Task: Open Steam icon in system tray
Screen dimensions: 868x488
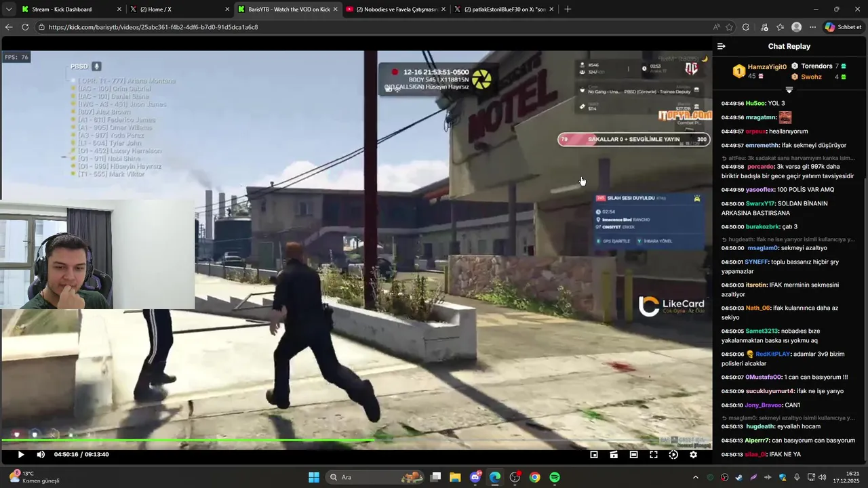Action: 739,477
